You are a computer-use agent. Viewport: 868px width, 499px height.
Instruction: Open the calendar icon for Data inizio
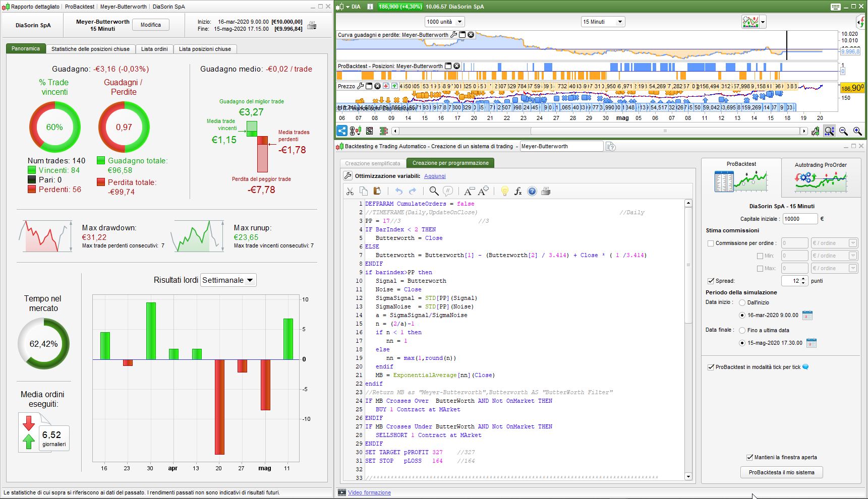coord(807,315)
